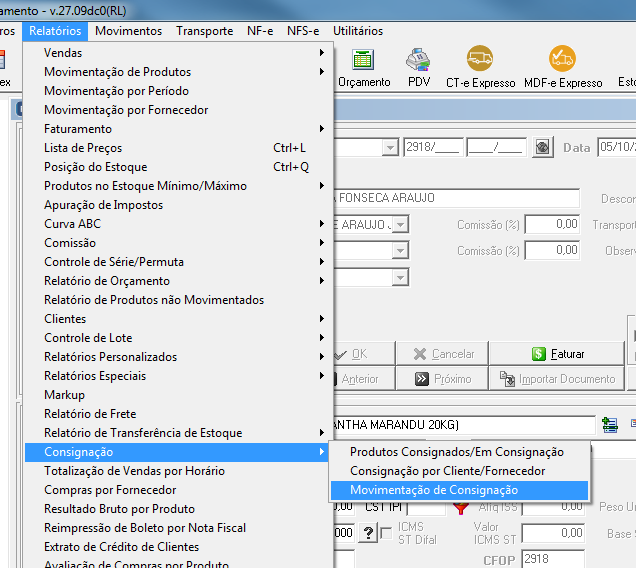Image resolution: width=636 pixels, height=568 pixels.
Task: Click the FONSECA ARAUJO name field
Action: pos(457,198)
